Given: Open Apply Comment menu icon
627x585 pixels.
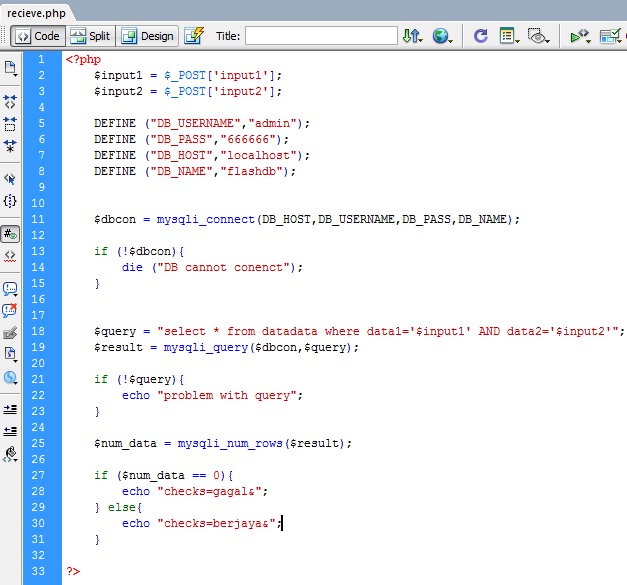Looking at the screenshot, I should click(x=10, y=289).
